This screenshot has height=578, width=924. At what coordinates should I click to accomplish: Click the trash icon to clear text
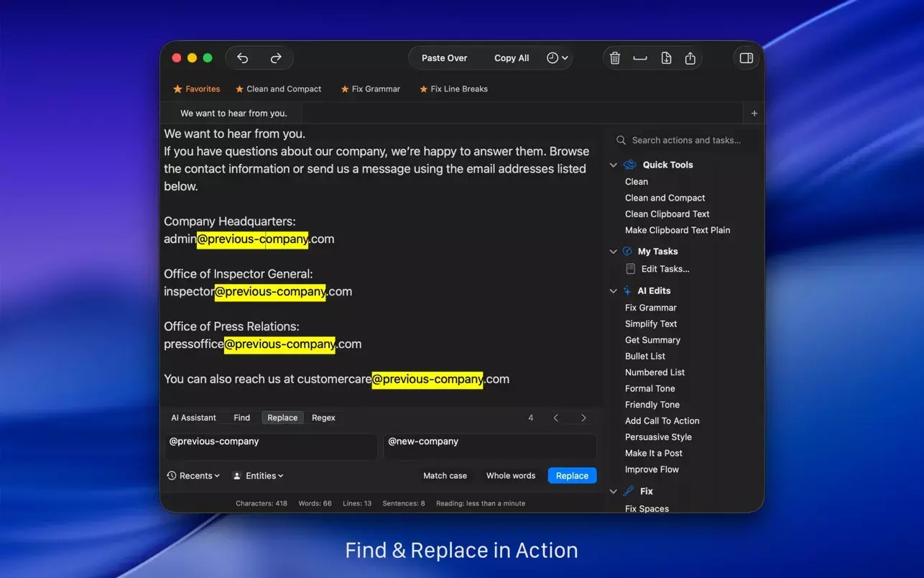coord(615,58)
